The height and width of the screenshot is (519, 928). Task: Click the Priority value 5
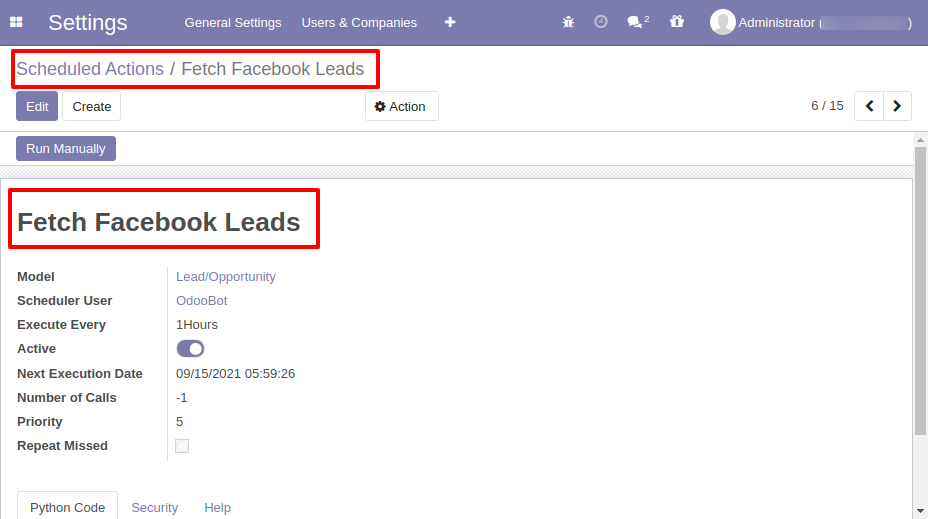179,422
